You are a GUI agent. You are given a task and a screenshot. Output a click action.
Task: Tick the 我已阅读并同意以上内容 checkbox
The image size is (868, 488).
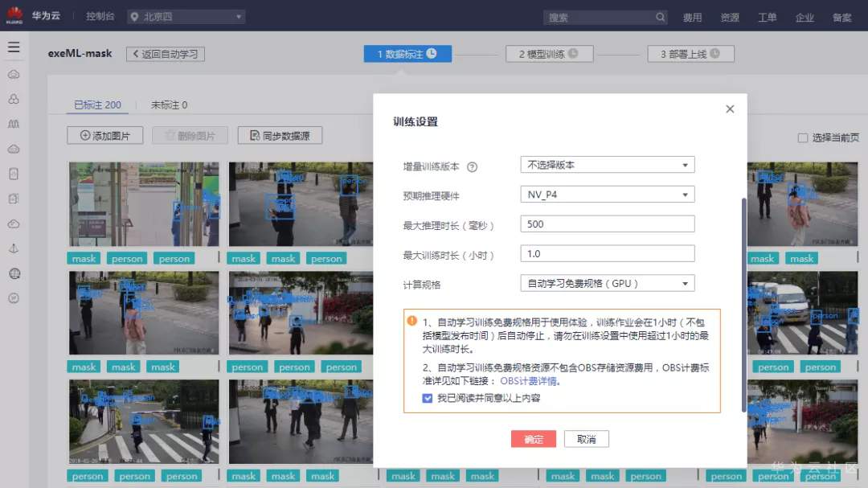tap(427, 398)
